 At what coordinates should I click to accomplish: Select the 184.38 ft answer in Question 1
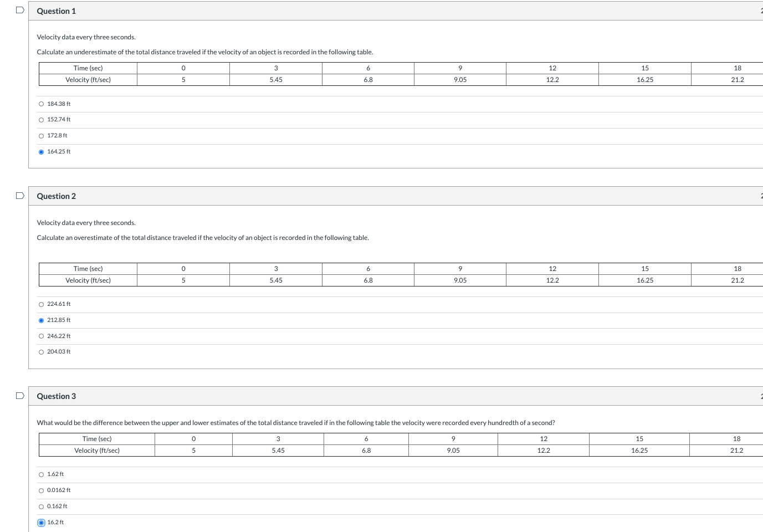(x=41, y=103)
